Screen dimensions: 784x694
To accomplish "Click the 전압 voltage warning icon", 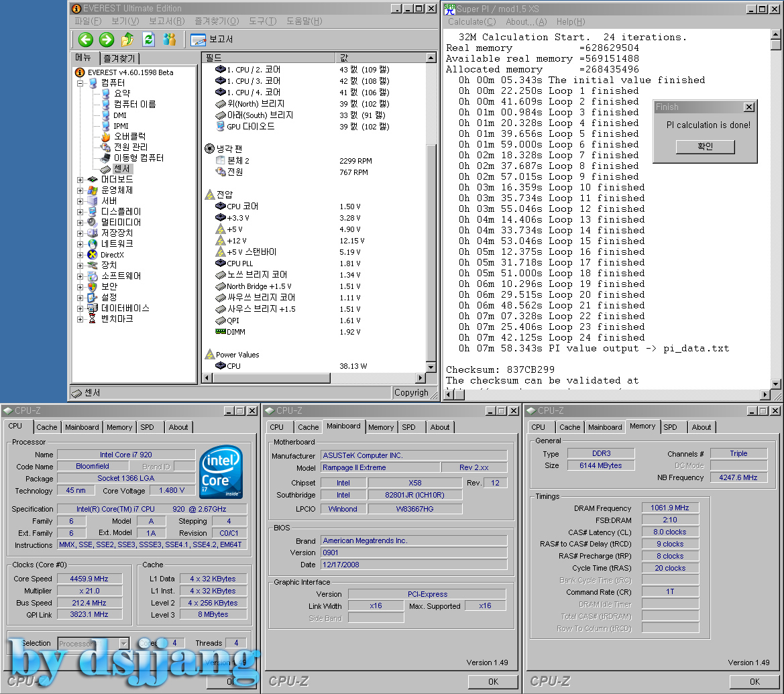I will [209, 194].
